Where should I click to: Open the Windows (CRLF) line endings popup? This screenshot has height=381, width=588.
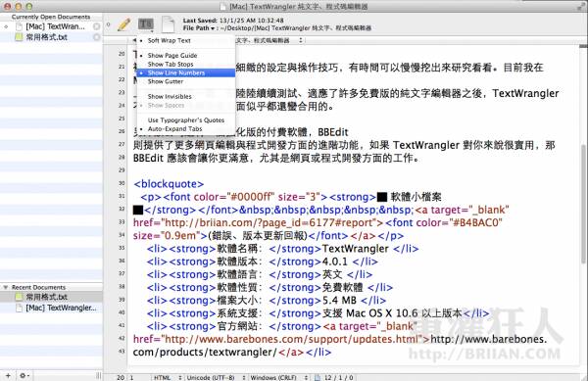point(278,378)
